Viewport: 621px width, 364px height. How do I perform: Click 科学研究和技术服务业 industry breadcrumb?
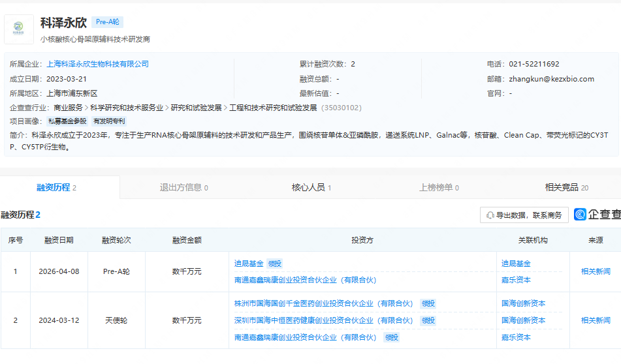pyautogui.click(x=127, y=108)
